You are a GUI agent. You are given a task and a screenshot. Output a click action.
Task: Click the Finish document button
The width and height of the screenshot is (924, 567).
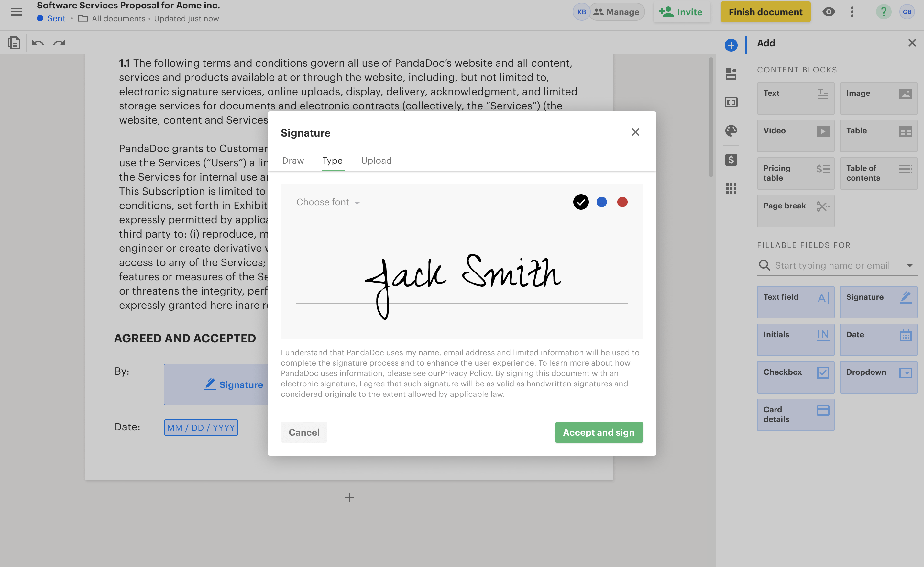tap(765, 12)
